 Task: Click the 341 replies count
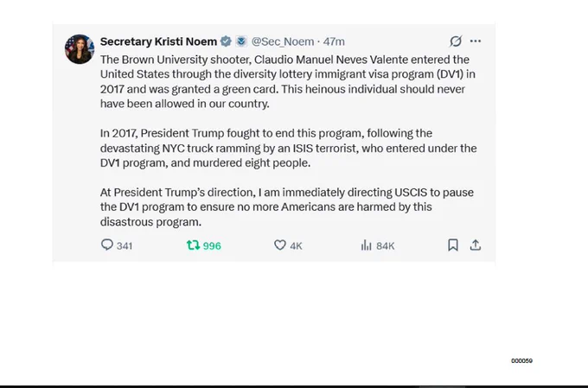point(125,246)
